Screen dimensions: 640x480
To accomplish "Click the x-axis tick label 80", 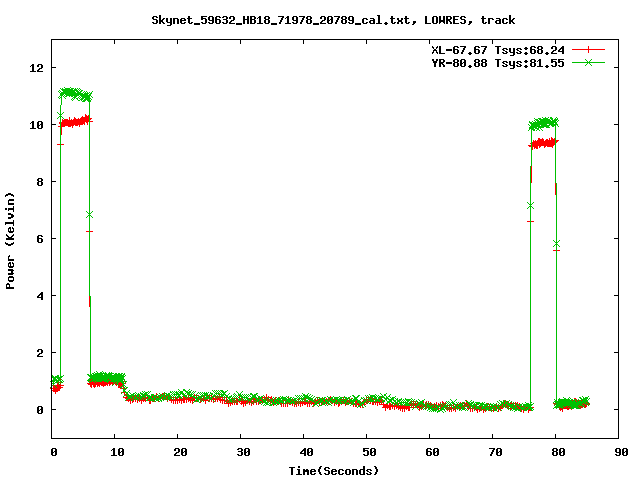I will click(x=558, y=452).
